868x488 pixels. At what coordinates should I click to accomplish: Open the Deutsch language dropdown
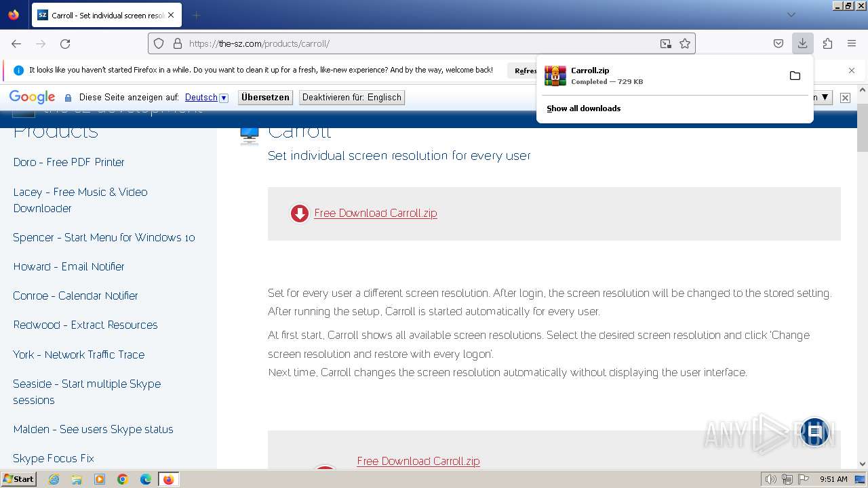[207, 98]
